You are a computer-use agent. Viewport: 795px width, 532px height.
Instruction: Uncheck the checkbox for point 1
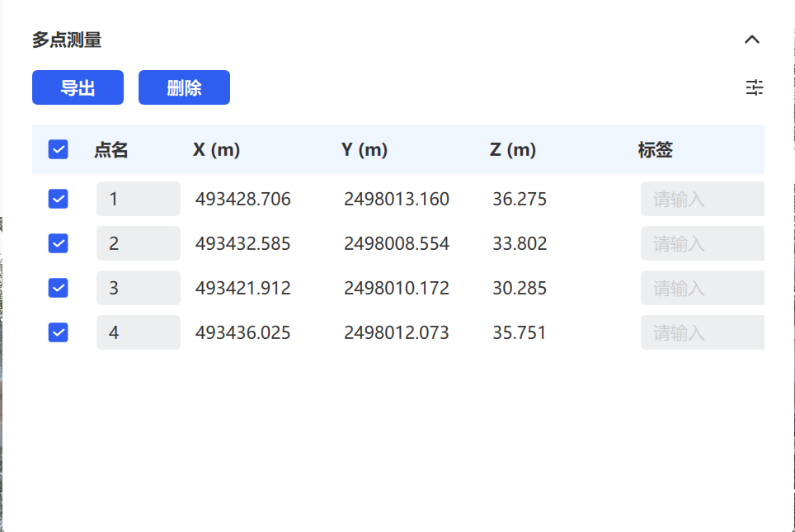59,199
